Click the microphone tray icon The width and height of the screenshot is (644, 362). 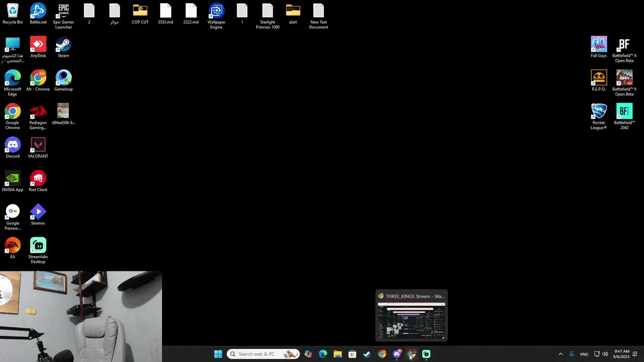[571, 354]
